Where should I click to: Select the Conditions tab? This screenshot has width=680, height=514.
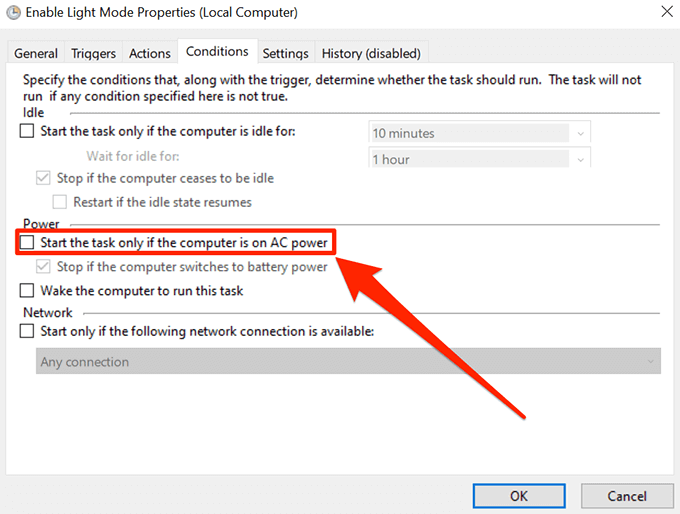tap(217, 52)
